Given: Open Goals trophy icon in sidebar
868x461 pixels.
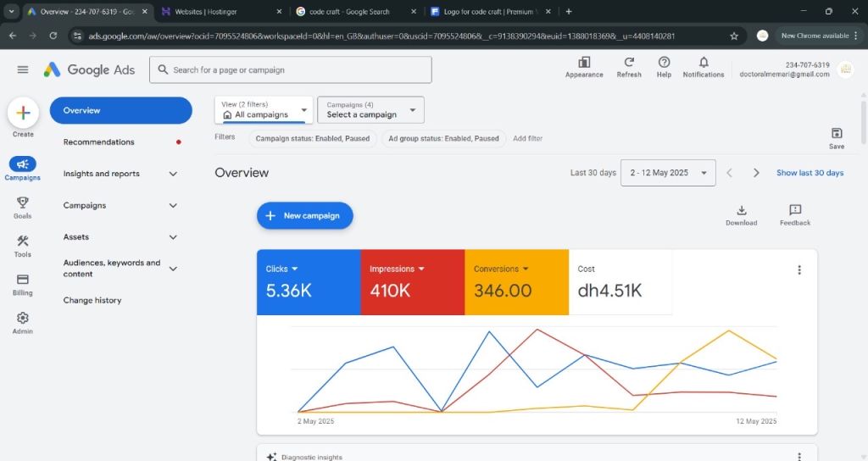Looking at the screenshot, I should click(x=23, y=203).
